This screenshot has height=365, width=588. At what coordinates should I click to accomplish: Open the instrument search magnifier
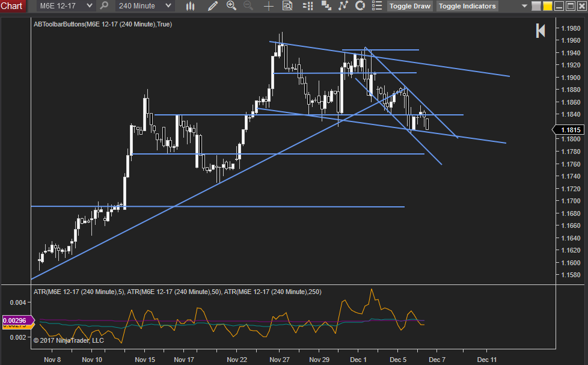(104, 5)
